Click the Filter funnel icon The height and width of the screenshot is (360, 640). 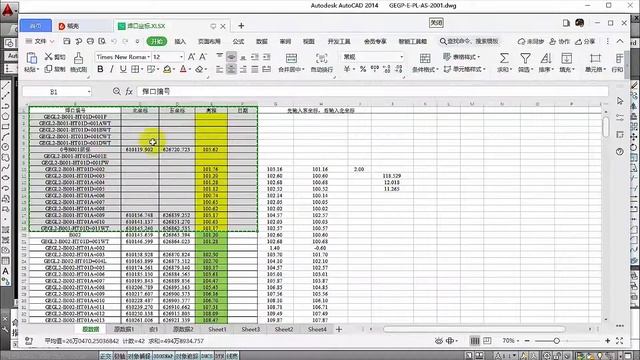pos(525,58)
